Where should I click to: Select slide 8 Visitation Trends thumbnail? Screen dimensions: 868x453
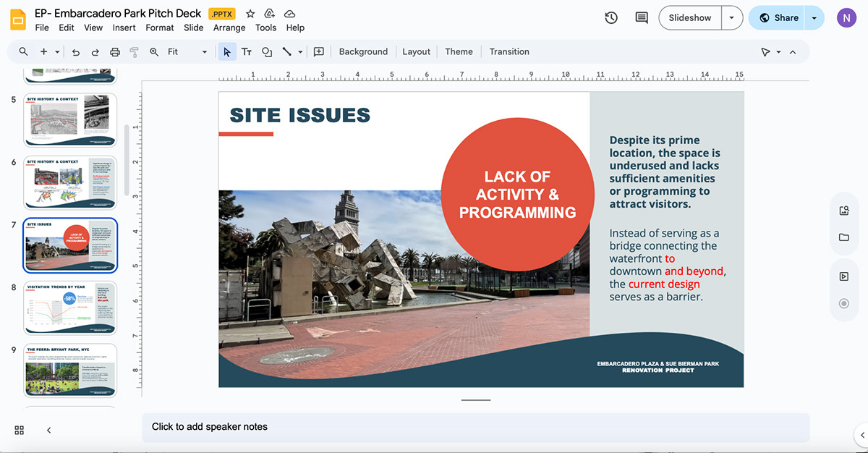click(70, 308)
